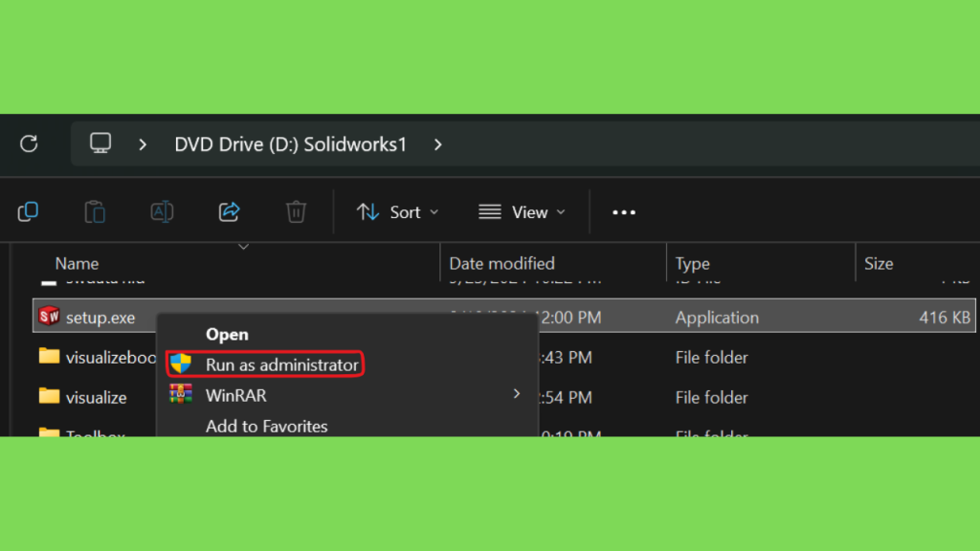Select the visualize folder name
The width and height of the screenshot is (980, 551).
tap(97, 397)
